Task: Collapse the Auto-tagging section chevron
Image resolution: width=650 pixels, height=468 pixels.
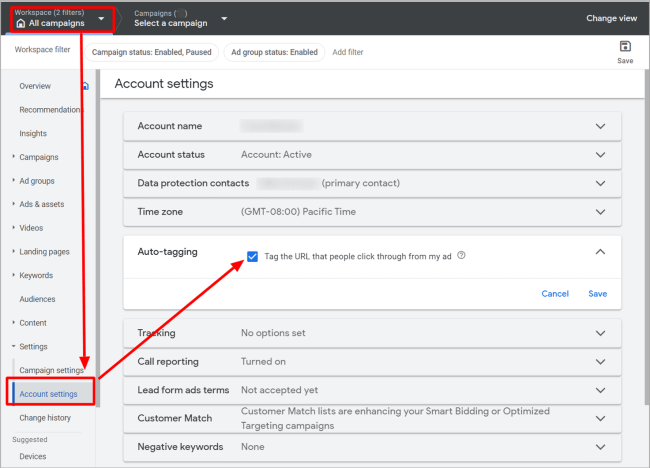Action: pyautogui.click(x=600, y=252)
